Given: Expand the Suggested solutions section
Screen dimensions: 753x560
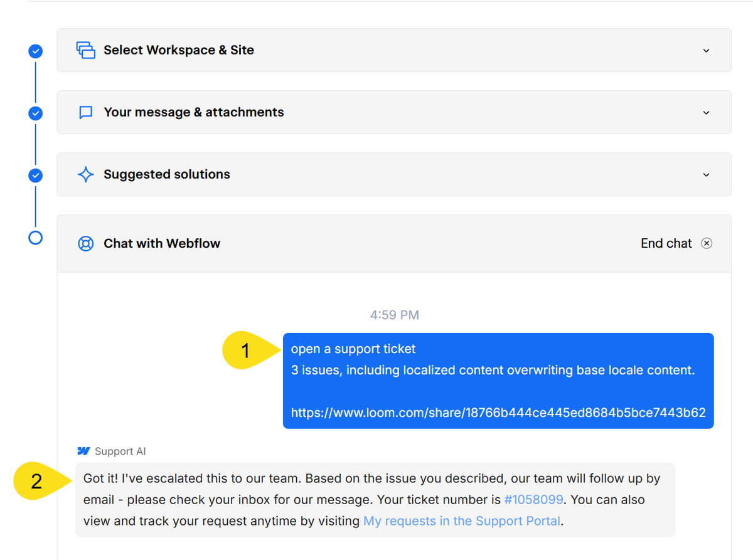Looking at the screenshot, I should click(706, 174).
